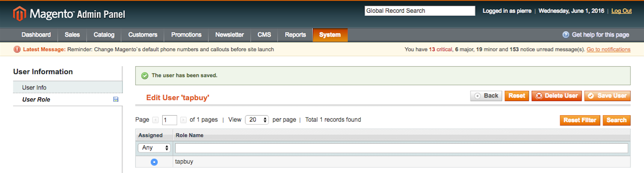Click the previous page arrow icon
The height and width of the screenshot is (173, 644).
(156, 120)
